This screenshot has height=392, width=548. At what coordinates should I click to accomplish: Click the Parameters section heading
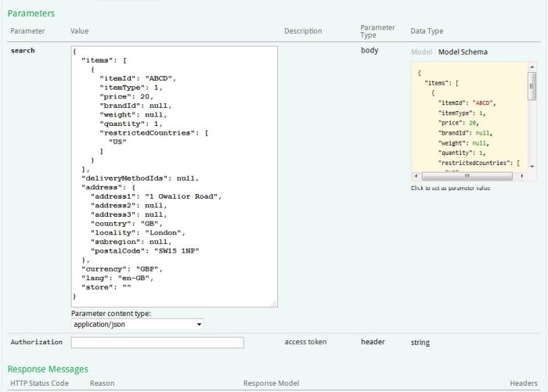pos(31,13)
